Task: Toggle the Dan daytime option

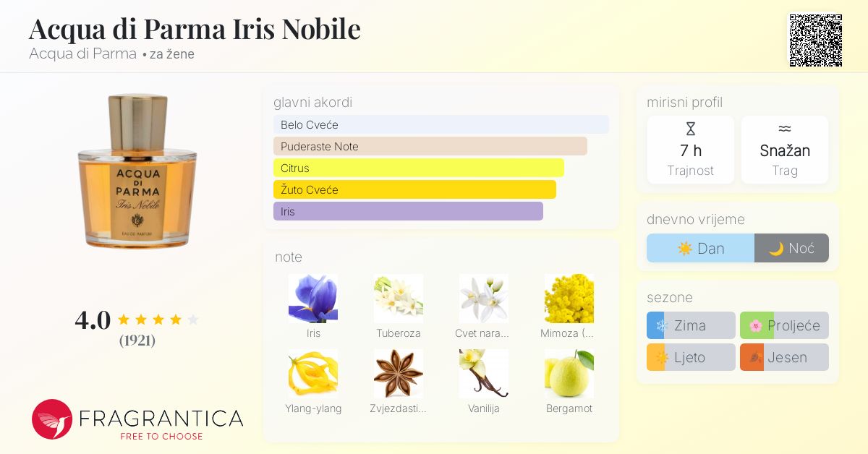Action: (x=700, y=248)
